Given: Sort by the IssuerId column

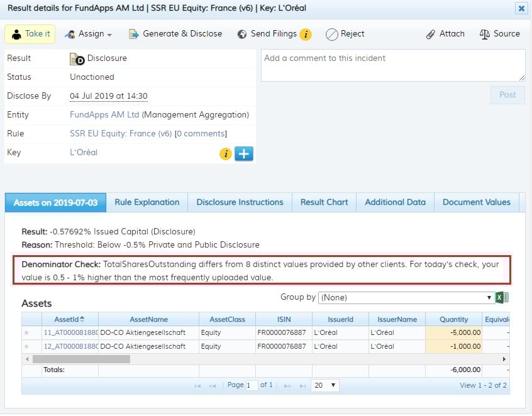Looking at the screenshot, I should pos(340,319).
